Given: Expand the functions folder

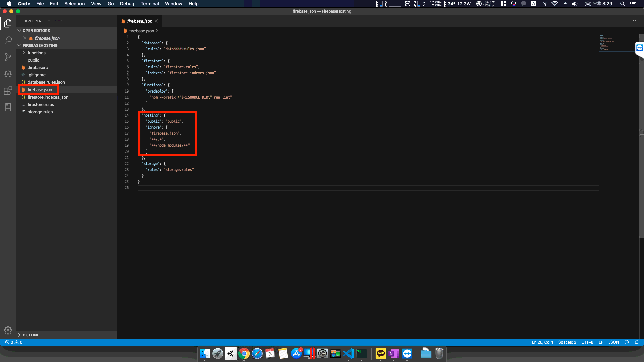Looking at the screenshot, I should click(36, 53).
